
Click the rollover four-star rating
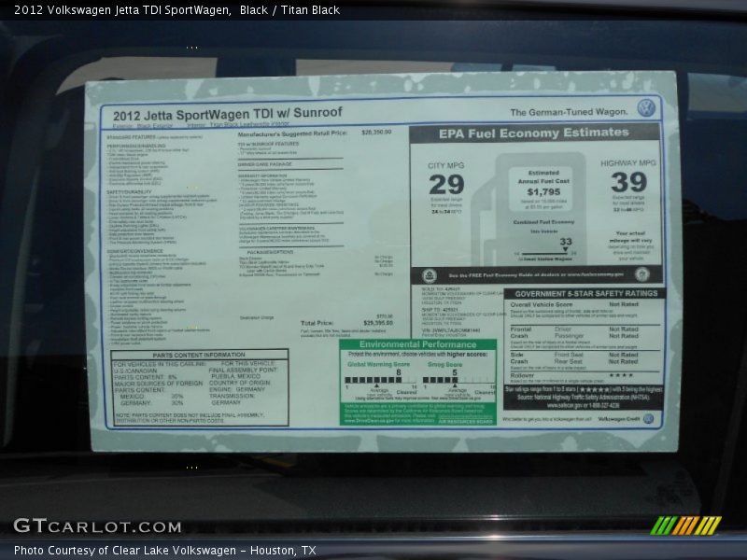point(621,375)
